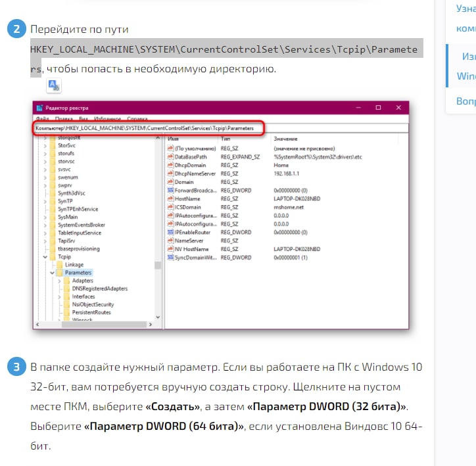
Task: Click the folder icon of NsiObjectSecurity key
Action: (x=67, y=304)
